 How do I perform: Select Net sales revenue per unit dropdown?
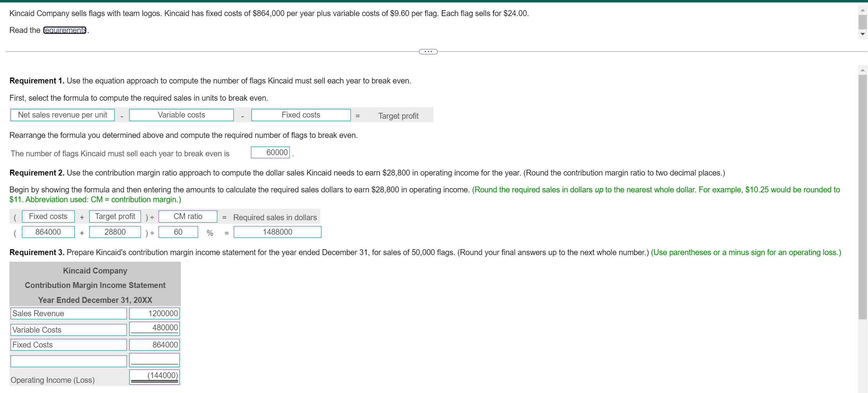(x=63, y=115)
